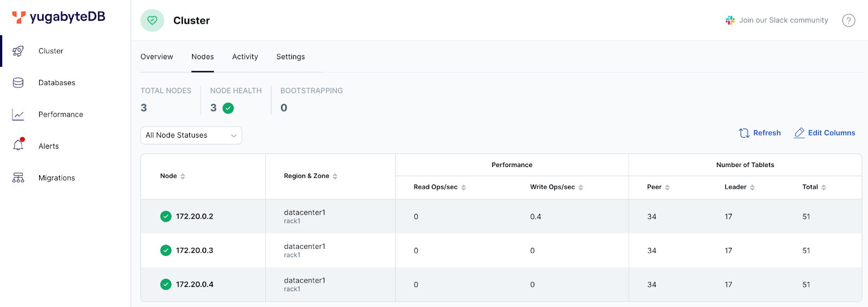Open Databases via its cylinder icon
The height and width of the screenshot is (307, 868).
pyautogui.click(x=18, y=82)
